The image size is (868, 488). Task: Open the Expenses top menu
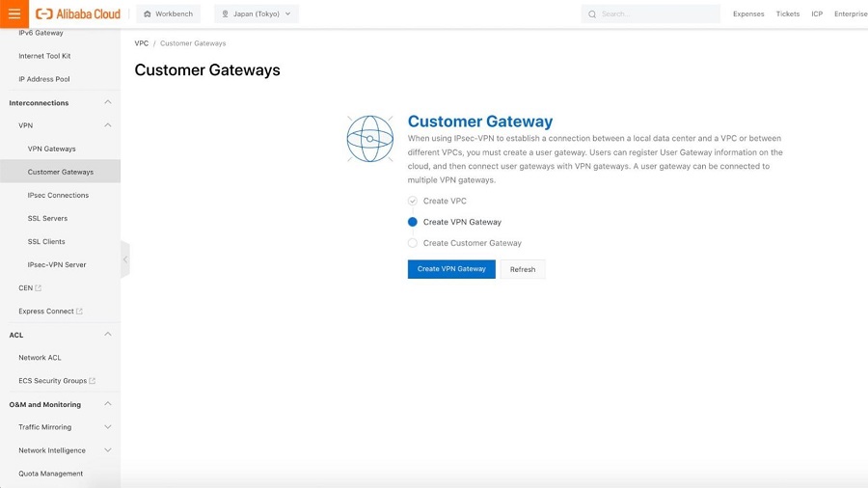click(x=748, y=14)
